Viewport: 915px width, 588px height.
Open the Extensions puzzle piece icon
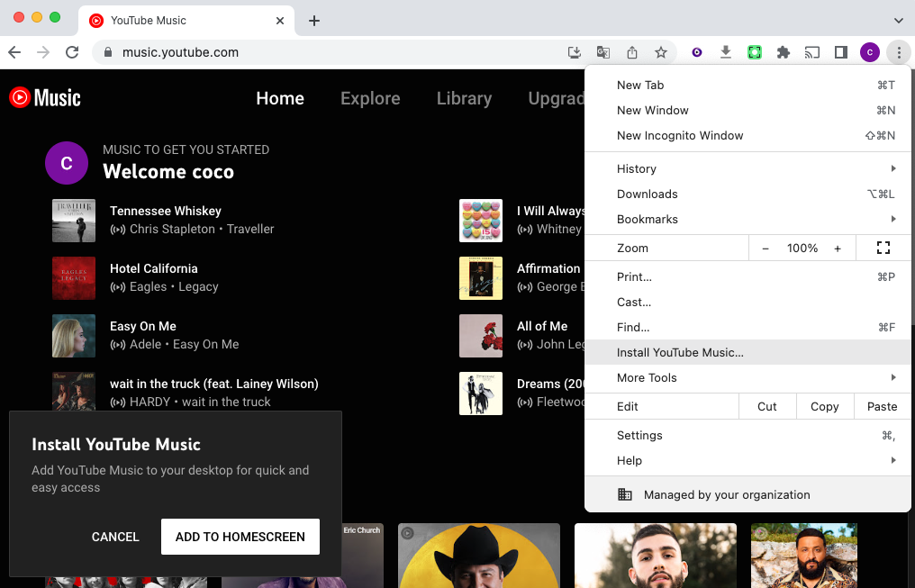(783, 52)
